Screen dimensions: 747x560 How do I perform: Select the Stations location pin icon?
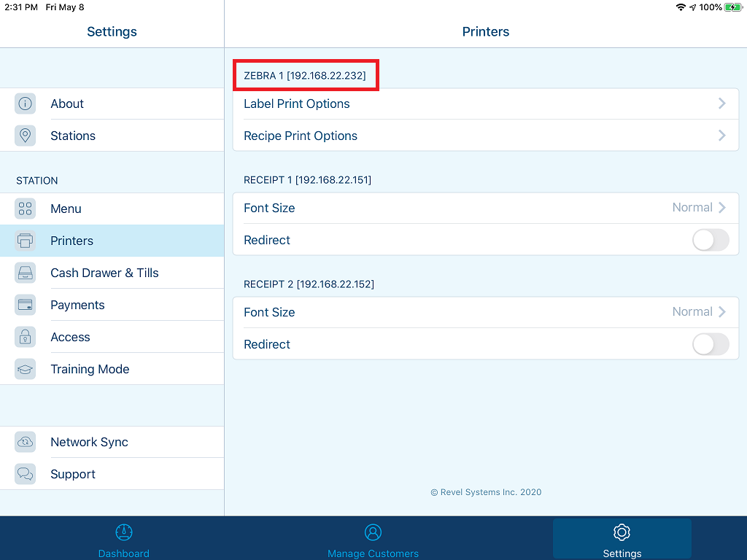25,136
